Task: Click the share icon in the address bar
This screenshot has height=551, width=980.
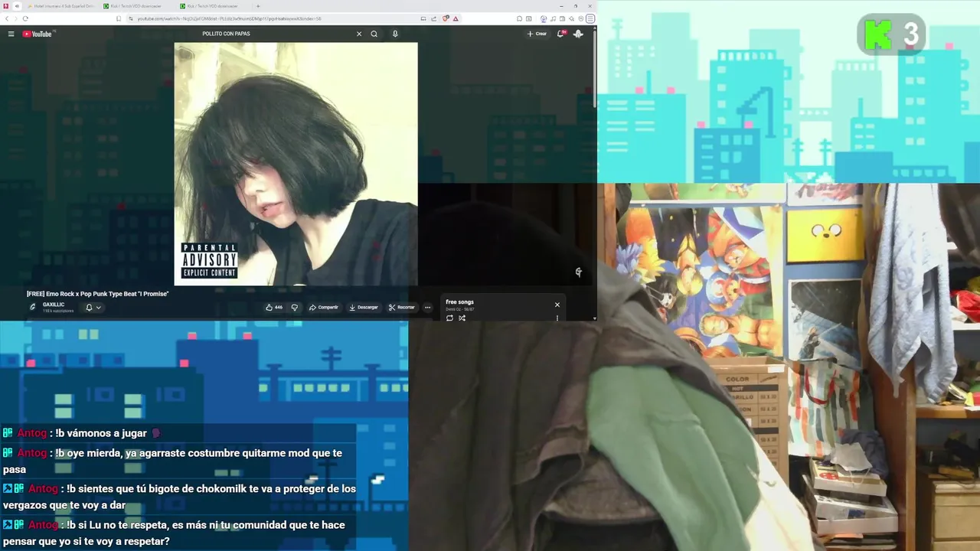Action: click(434, 18)
